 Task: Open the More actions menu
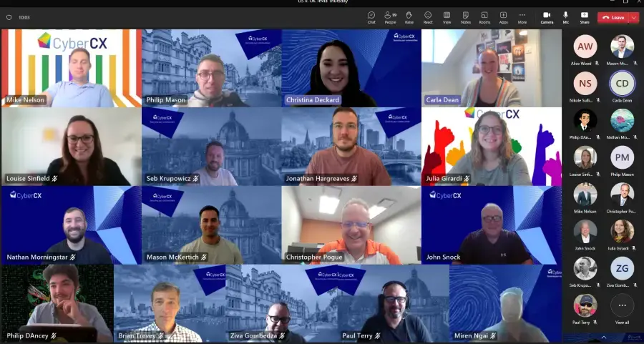[x=522, y=16]
